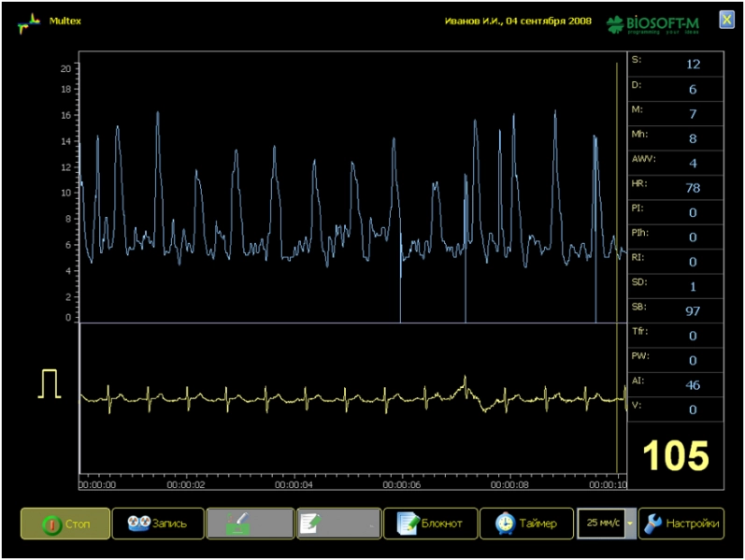
Task: Click the Стоп (Stop) button
Action: (65, 524)
